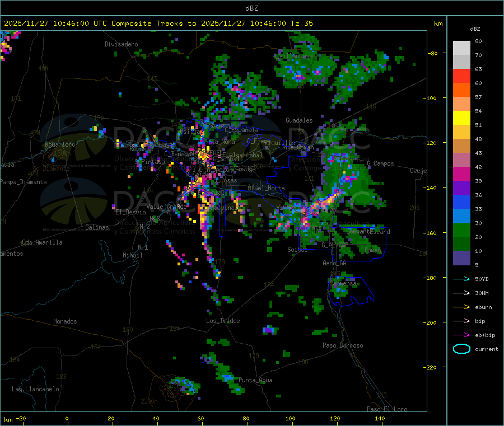Image resolution: width=504 pixels, height=426 pixels.
Task: Click the cyan 50YD track arrow in the legend
Action: [461, 279]
